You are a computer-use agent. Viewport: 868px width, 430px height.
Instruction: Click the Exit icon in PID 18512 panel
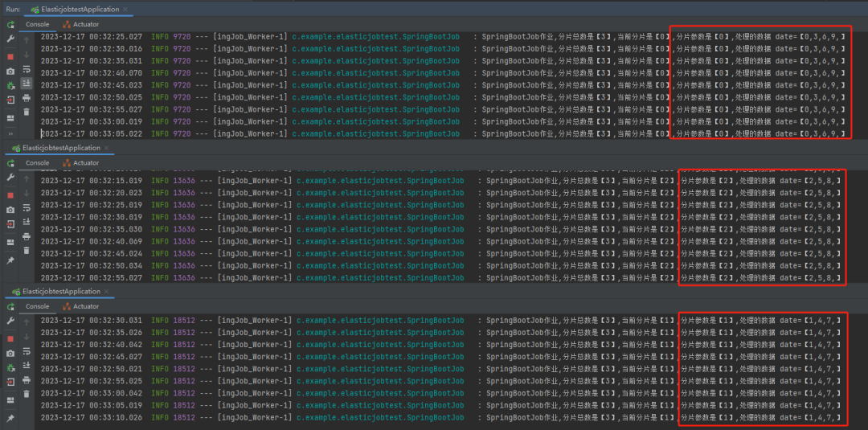tap(10, 382)
